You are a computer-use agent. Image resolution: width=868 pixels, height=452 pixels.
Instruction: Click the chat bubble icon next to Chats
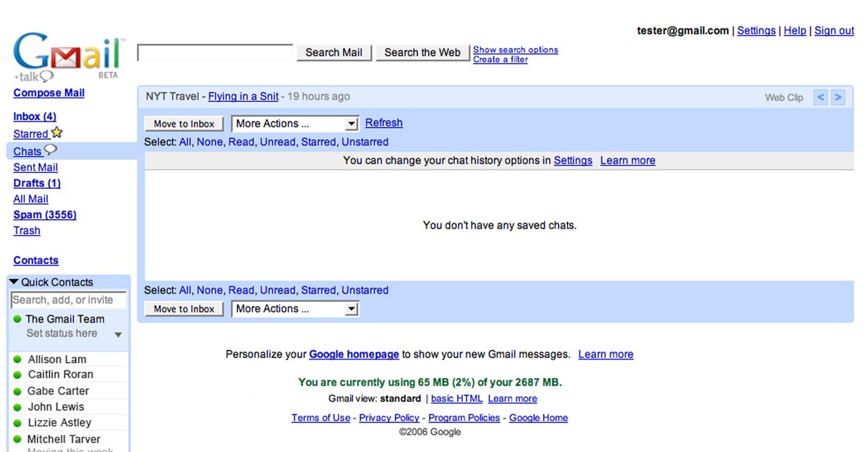(50, 150)
